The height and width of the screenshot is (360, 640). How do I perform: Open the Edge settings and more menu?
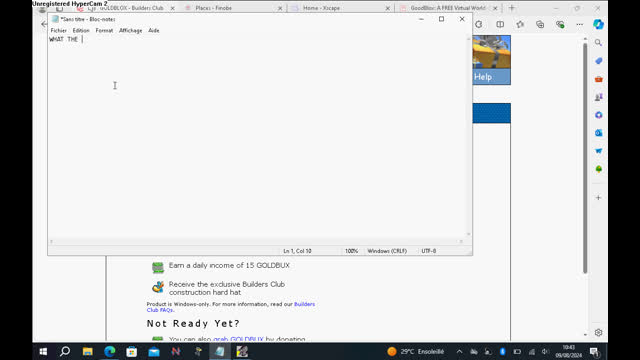tap(580, 24)
